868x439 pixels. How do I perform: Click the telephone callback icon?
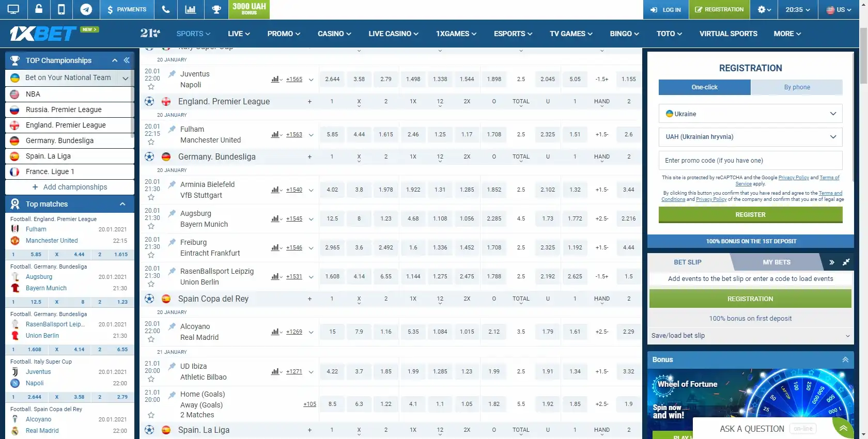point(165,9)
